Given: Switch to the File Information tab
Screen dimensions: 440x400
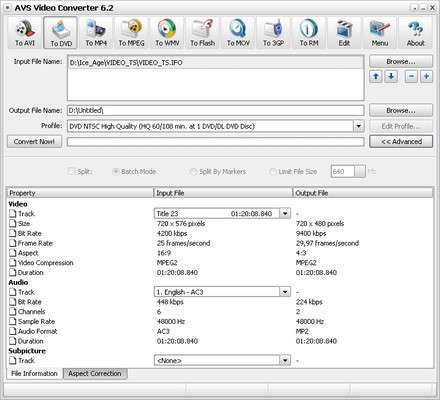Looking at the screenshot, I should click(x=34, y=373).
